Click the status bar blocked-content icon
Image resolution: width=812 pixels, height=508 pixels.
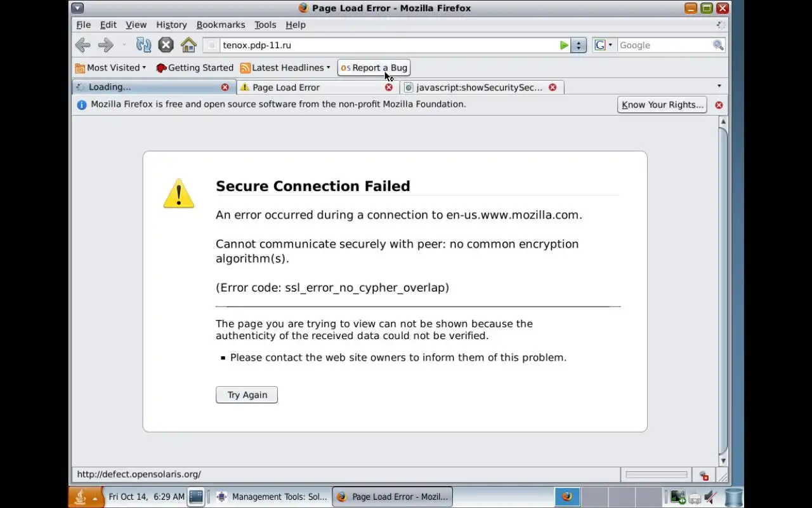click(704, 476)
